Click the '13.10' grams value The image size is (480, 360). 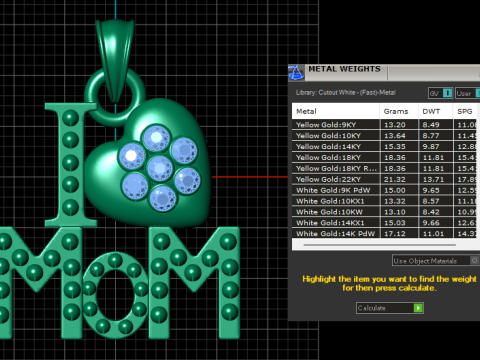[x=395, y=212]
